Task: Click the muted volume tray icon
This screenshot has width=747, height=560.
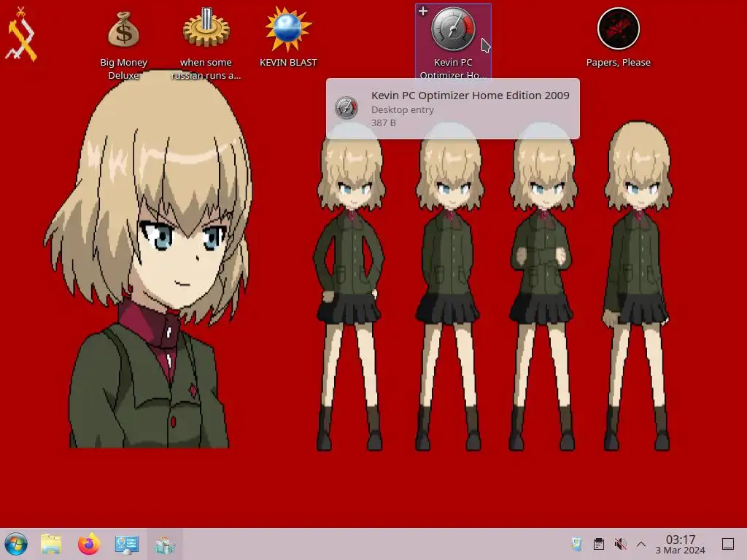Action: [x=620, y=544]
